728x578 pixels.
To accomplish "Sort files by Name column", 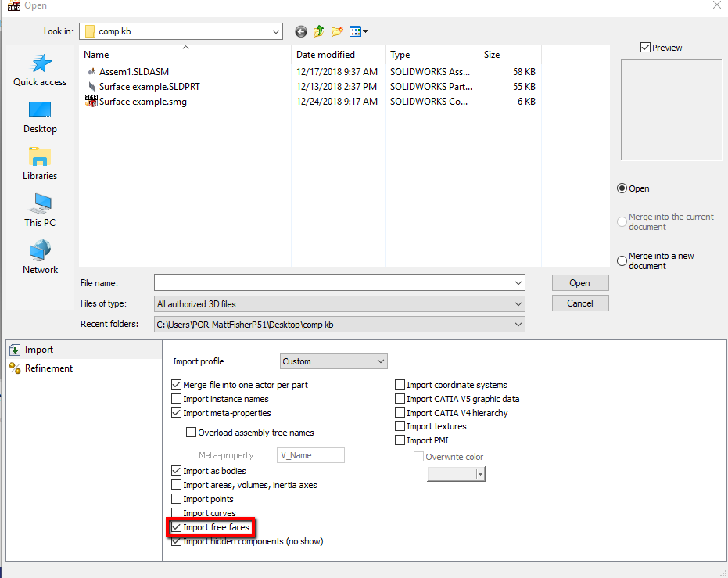I will (185, 54).
